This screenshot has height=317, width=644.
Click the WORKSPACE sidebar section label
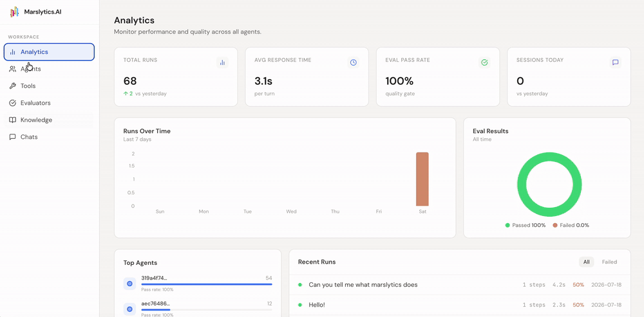pyautogui.click(x=24, y=37)
